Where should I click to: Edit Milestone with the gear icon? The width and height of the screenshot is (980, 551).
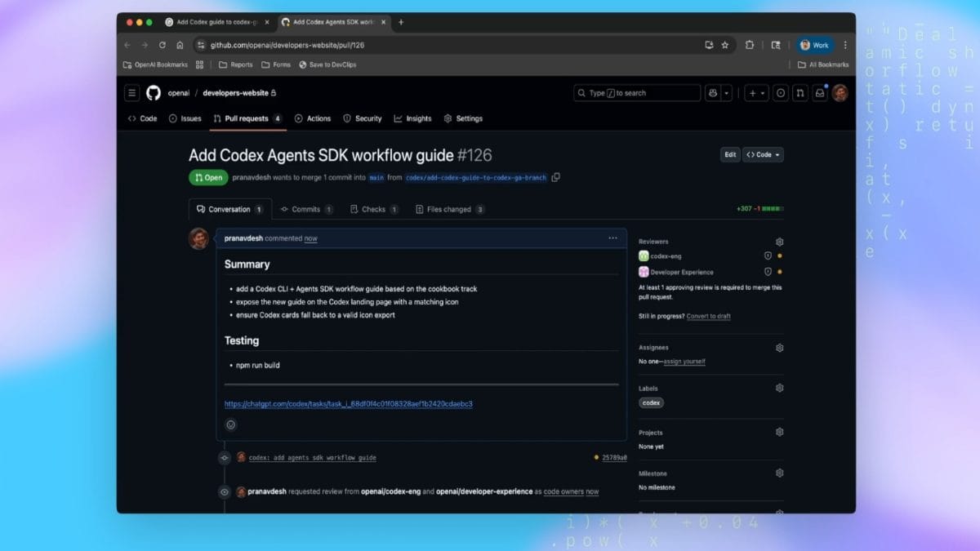click(779, 473)
